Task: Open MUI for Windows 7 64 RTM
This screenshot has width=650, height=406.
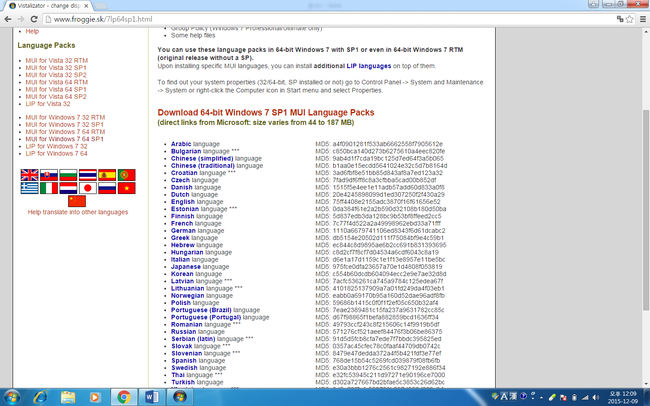Action: pyautogui.click(x=65, y=131)
